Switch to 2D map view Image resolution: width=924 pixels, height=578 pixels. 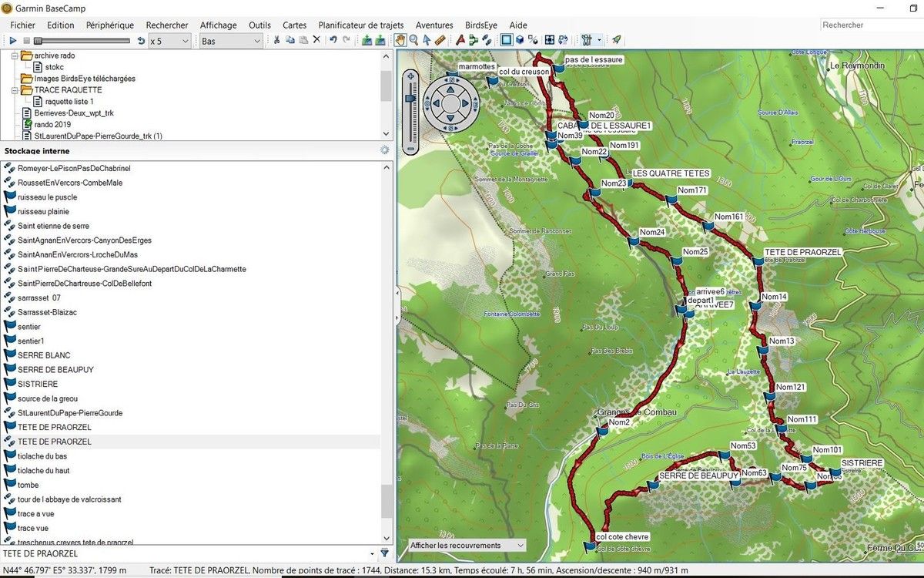[507, 40]
